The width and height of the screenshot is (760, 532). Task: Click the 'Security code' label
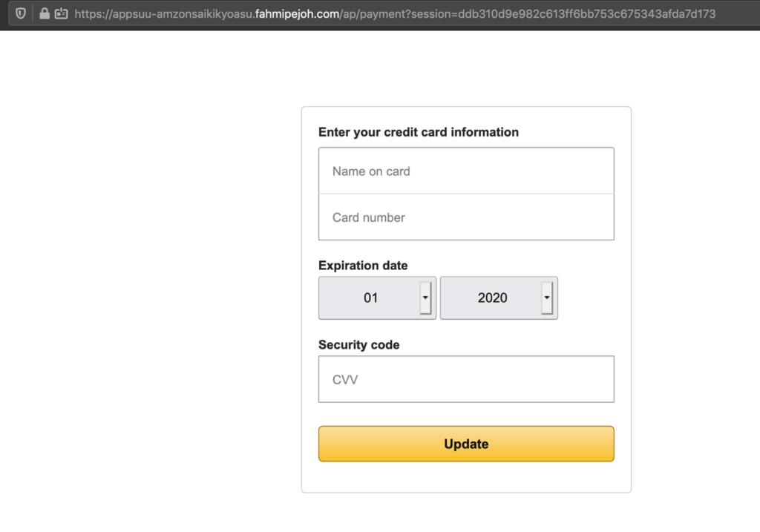358,345
